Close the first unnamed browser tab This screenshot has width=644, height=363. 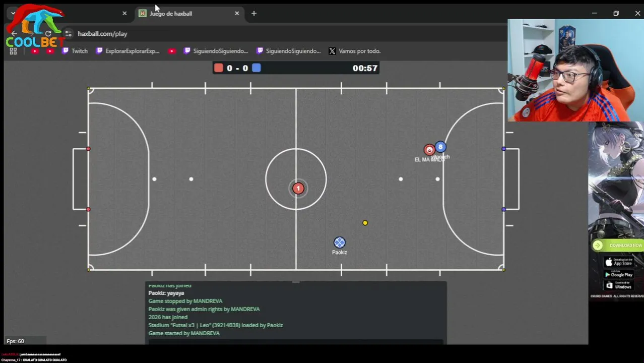[x=124, y=14]
